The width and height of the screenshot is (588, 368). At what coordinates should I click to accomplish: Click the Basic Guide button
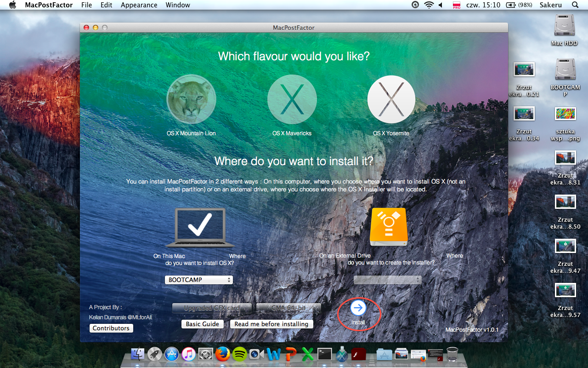coord(202,324)
